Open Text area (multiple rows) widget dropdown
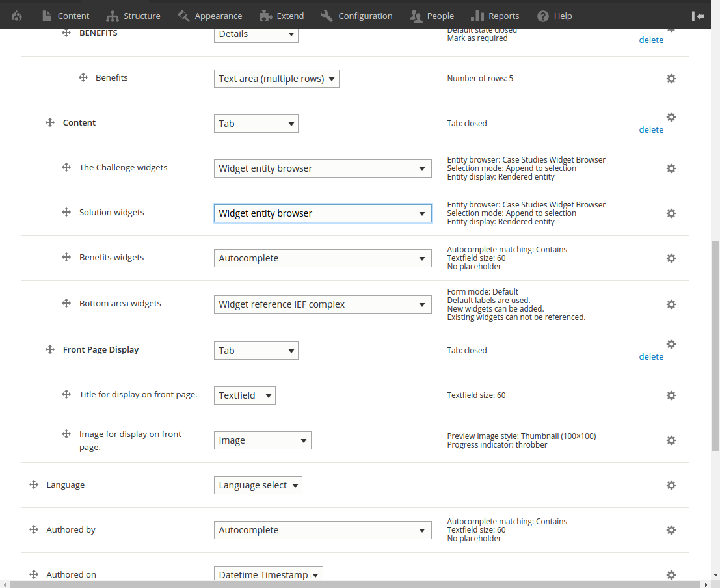 coord(276,79)
